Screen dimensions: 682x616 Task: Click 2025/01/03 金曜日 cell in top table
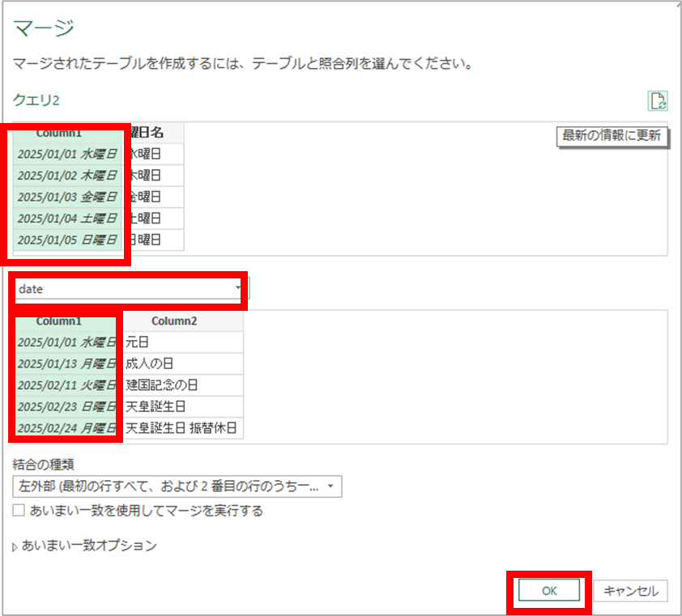click(x=67, y=197)
